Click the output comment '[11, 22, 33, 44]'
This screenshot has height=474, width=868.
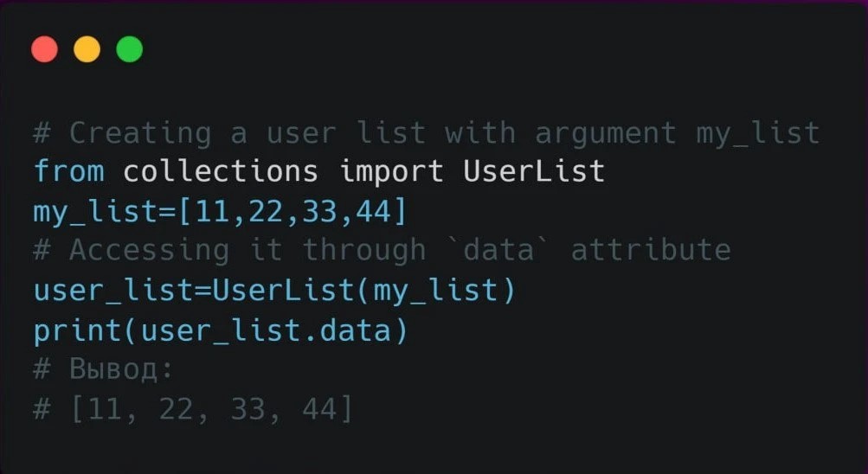click(211, 409)
